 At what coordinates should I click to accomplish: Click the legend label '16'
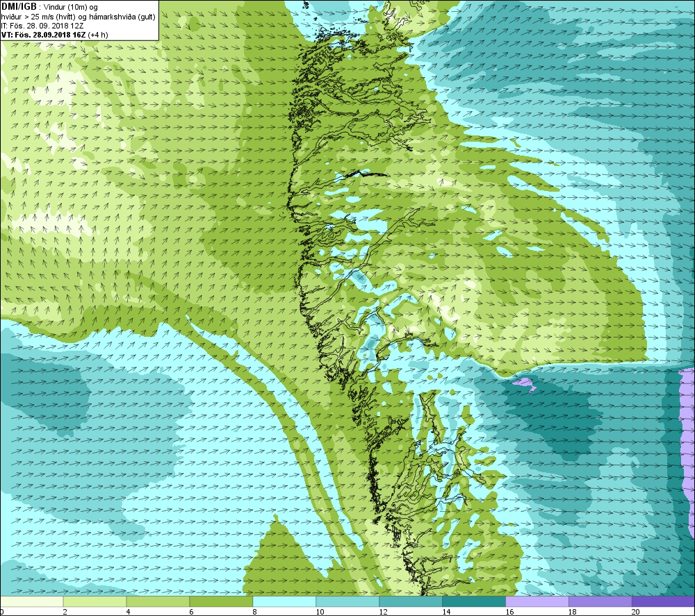509,612
